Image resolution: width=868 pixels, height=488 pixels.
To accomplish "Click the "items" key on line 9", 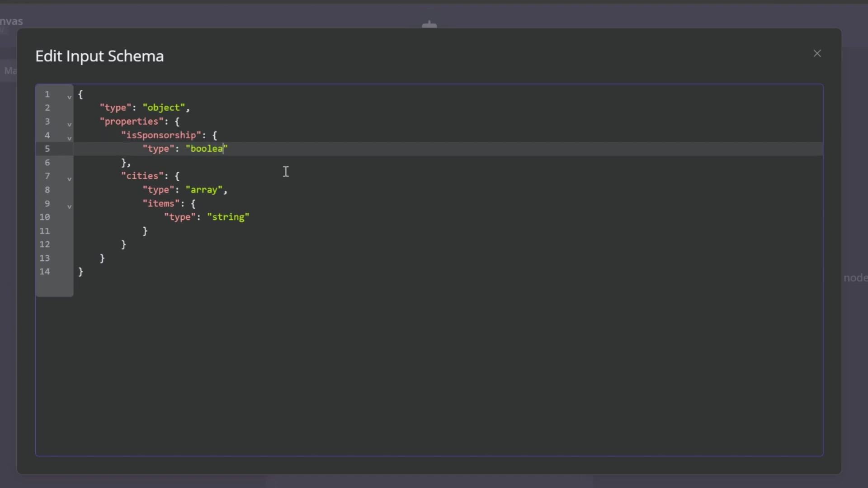I will (x=161, y=203).
